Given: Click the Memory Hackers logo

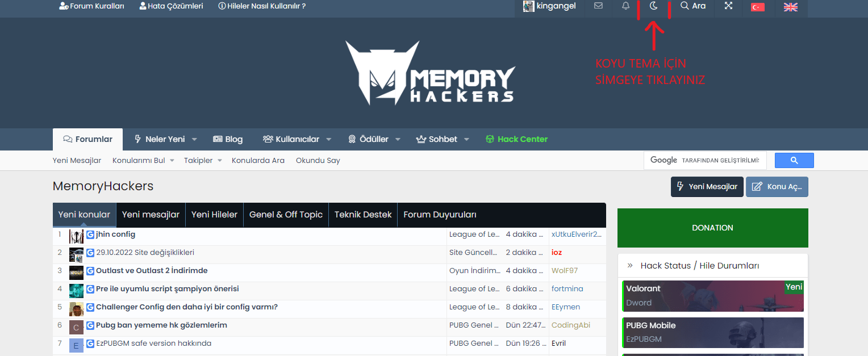Looking at the screenshot, I should click(430, 73).
